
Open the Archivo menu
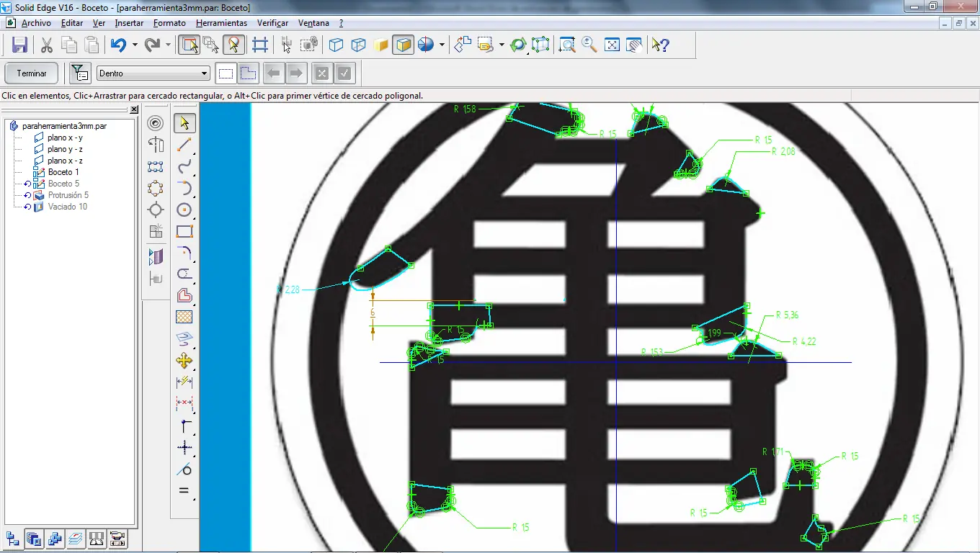click(x=36, y=23)
